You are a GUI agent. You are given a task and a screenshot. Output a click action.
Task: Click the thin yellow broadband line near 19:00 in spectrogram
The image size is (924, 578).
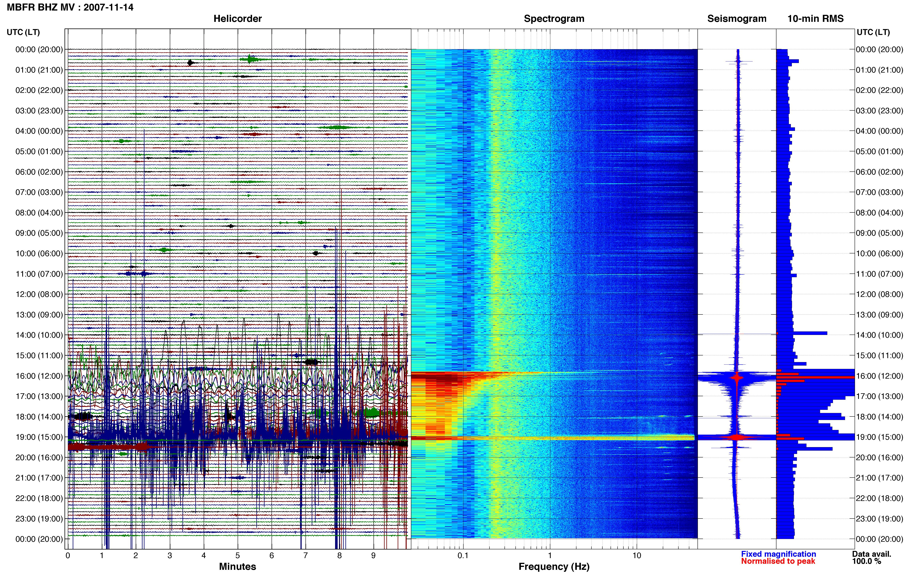[x=553, y=438]
